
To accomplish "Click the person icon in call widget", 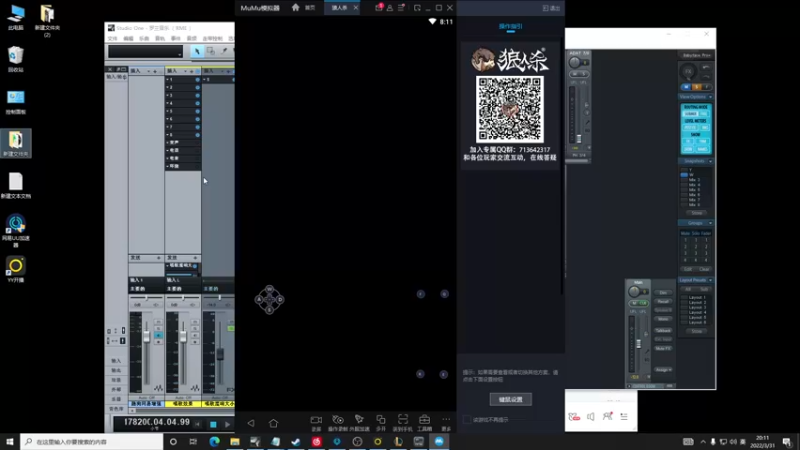I will [607, 417].
